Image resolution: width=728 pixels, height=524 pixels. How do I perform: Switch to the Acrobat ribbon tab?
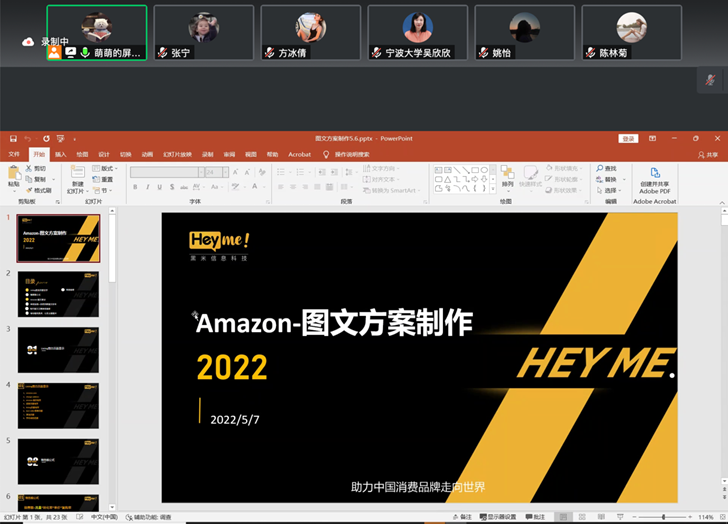[299, 155]
